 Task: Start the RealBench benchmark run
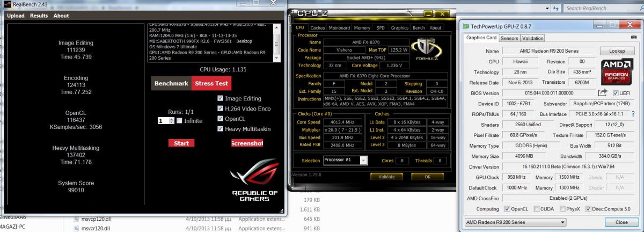pyautogui.click(x=181, y=143)
